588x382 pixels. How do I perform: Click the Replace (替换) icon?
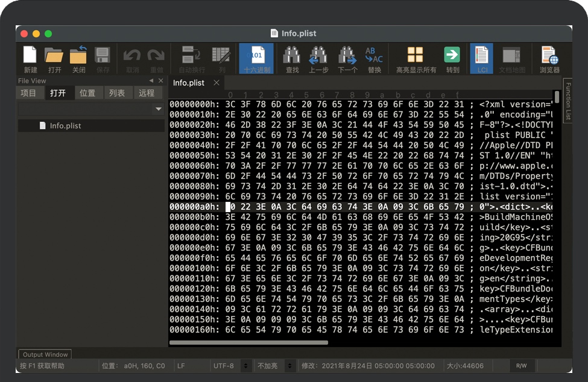pyautogui.click(x=375, y=58)
